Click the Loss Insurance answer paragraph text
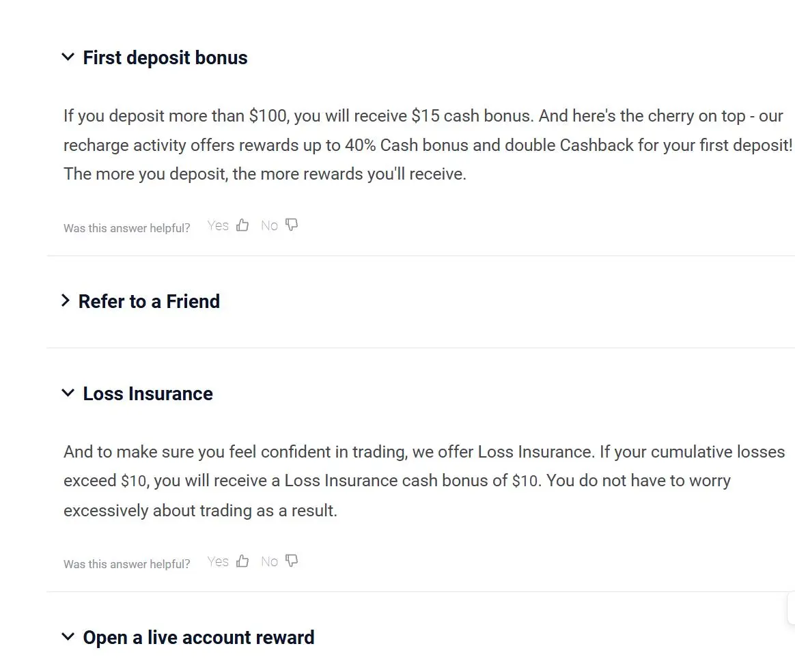795x672 pixels. point(424,481)
